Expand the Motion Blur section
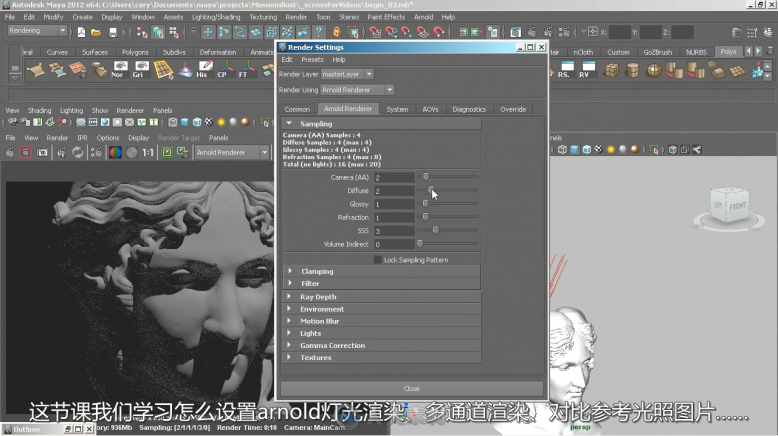Image resolution: width=778 pixels, height=436 pixels. (289, 321)
